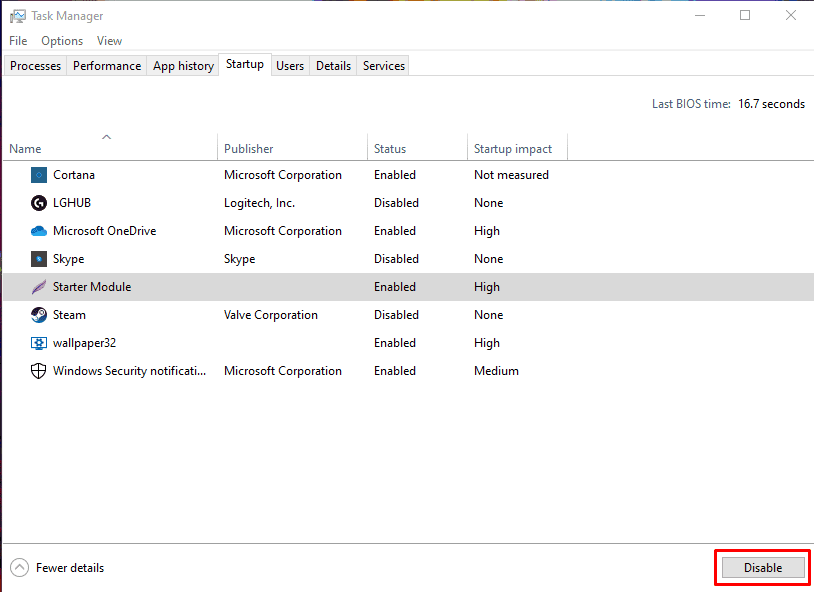814x592 pixels.
Task: Switch to the App history tab
Action: [183, 66]
